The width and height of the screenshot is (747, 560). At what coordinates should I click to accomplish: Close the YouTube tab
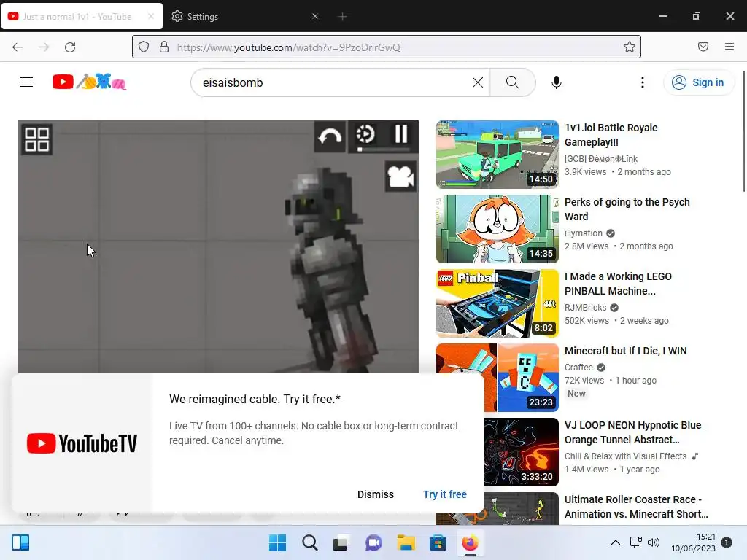[x=151, y=16]
